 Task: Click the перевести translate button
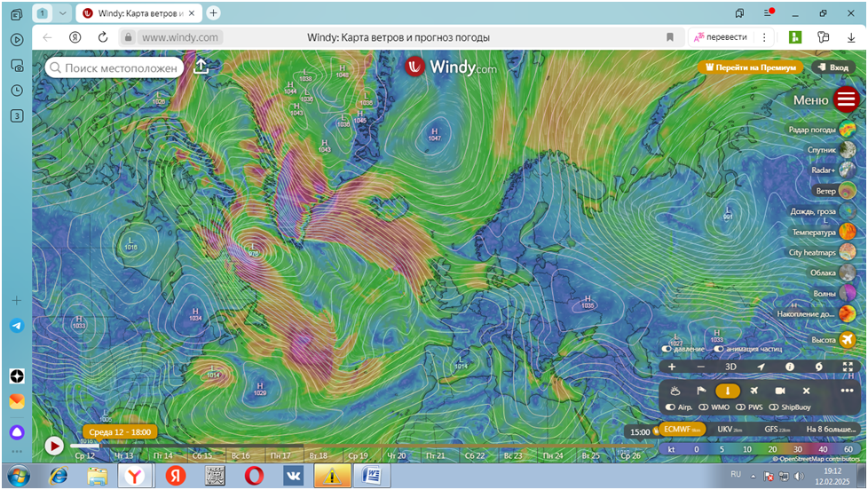[x=721, y=37]
